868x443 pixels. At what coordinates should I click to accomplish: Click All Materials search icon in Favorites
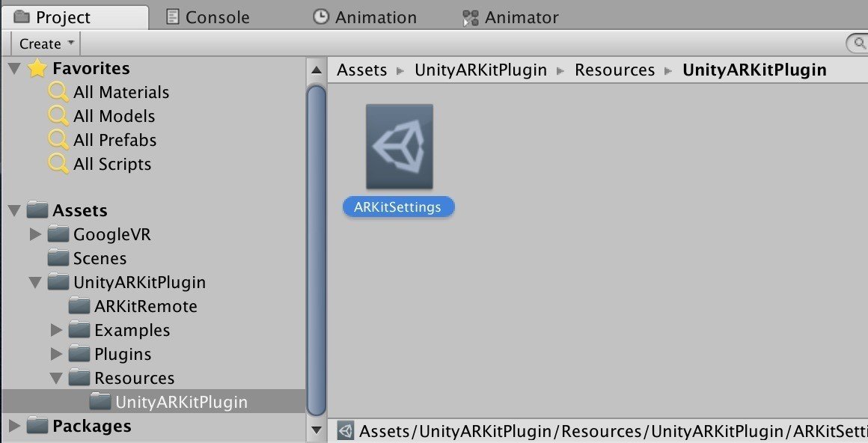coord(58,92)
